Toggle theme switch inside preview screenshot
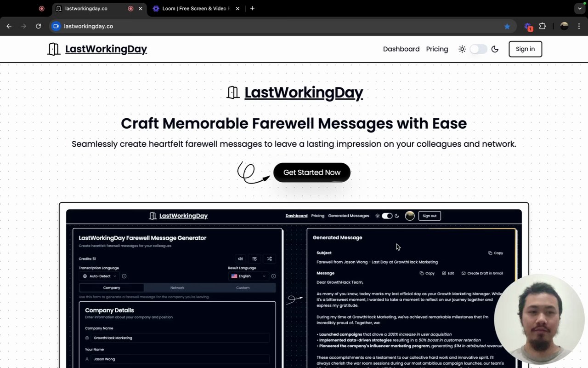This screenshot has height=368, width=588. pyautogui.click(x=387, y=216)
